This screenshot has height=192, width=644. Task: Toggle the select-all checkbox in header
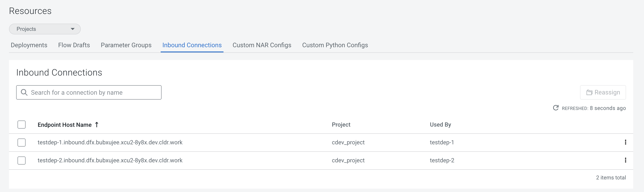pyautogui.click(x=22, y=125)
